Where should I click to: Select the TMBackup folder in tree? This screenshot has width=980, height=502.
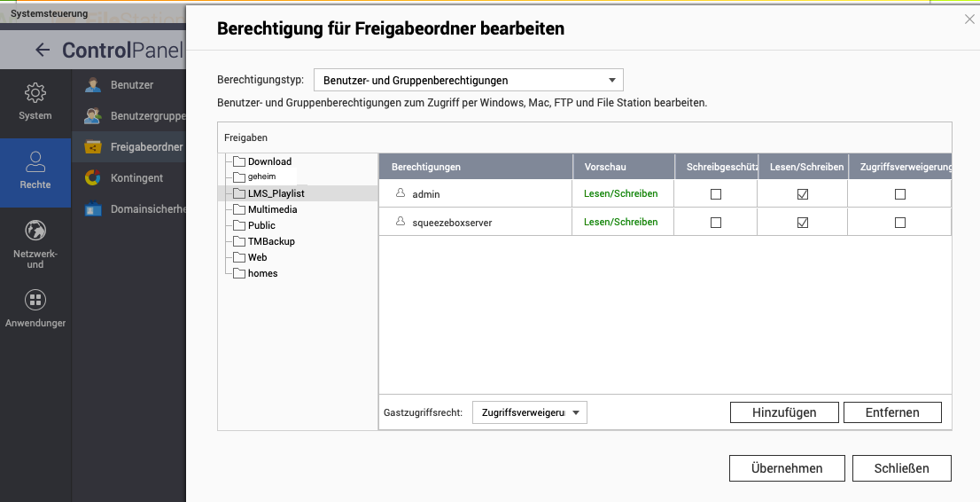coord(271,241)
